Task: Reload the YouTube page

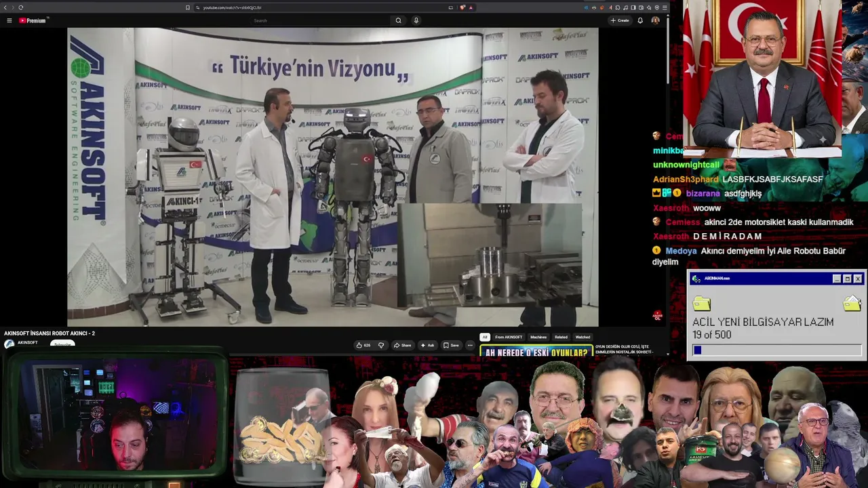Action: pyautogui.click(x=20, y=7)
